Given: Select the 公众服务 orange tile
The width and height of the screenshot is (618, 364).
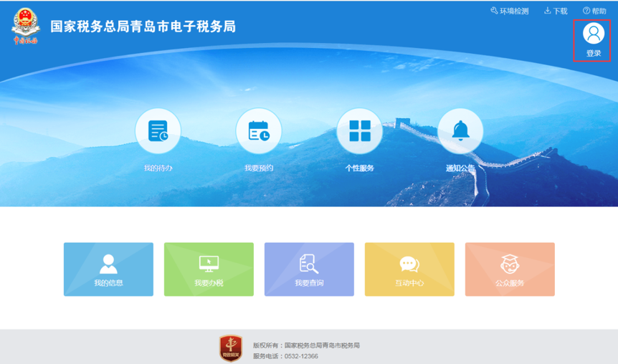Looking at the screenshot, I should tap(510, 269).
